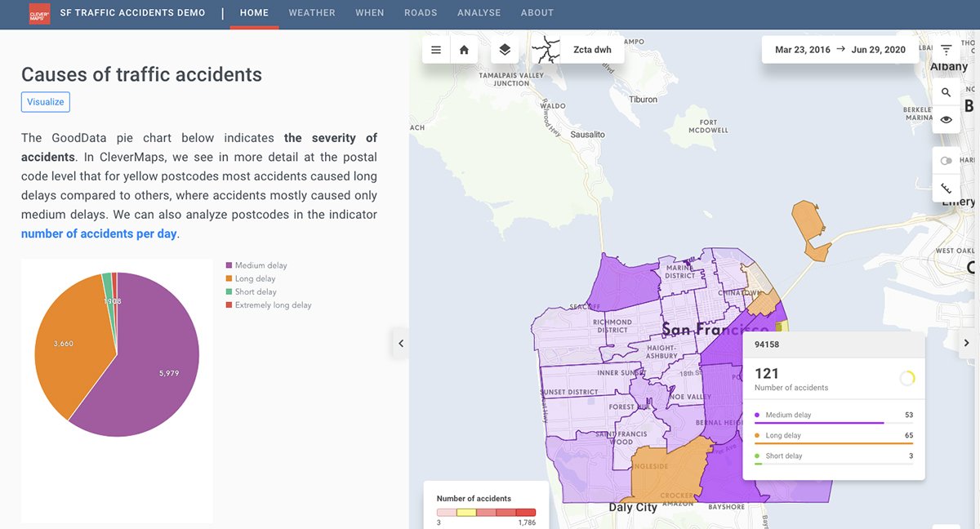
Task: Open the map layers icon
Action: point(505,49)
